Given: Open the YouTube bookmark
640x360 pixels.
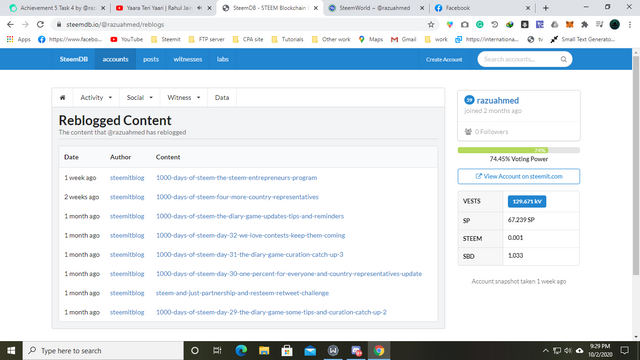Looking at the screenshot, I should coord(127,39).
